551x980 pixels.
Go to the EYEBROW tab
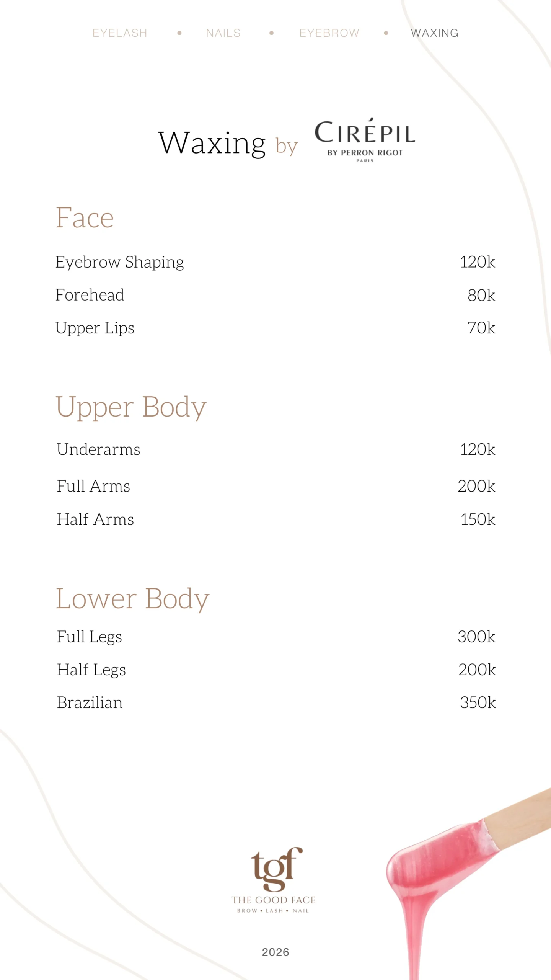pos(329,33)
